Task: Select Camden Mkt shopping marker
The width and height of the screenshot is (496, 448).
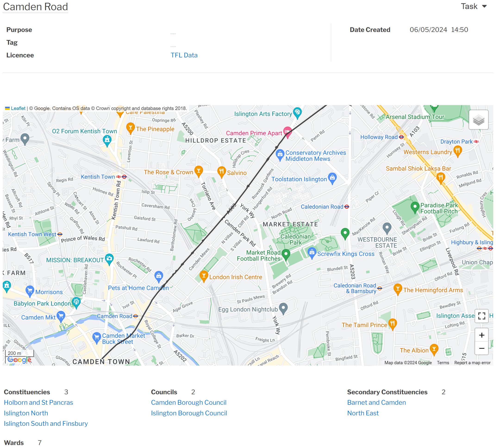Action: point(61,317)
